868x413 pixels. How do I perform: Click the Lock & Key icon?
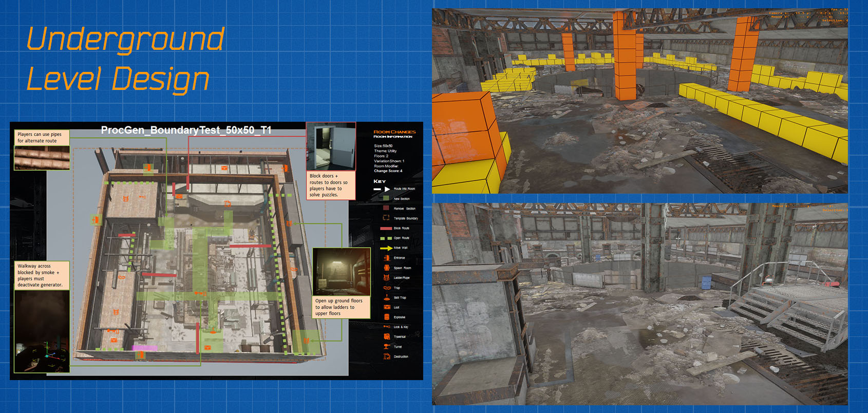pos(386,327)
